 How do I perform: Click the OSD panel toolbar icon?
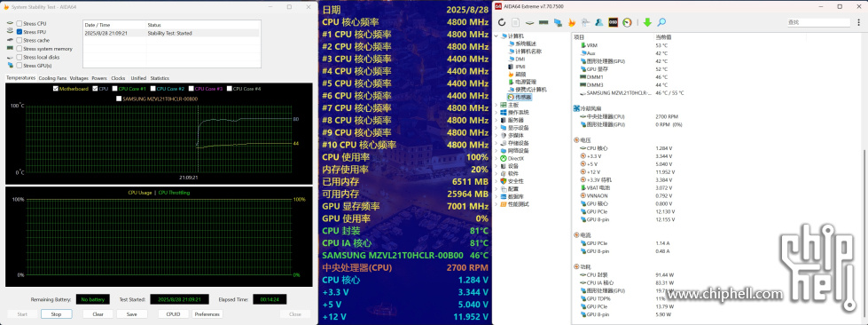[614, 22]
